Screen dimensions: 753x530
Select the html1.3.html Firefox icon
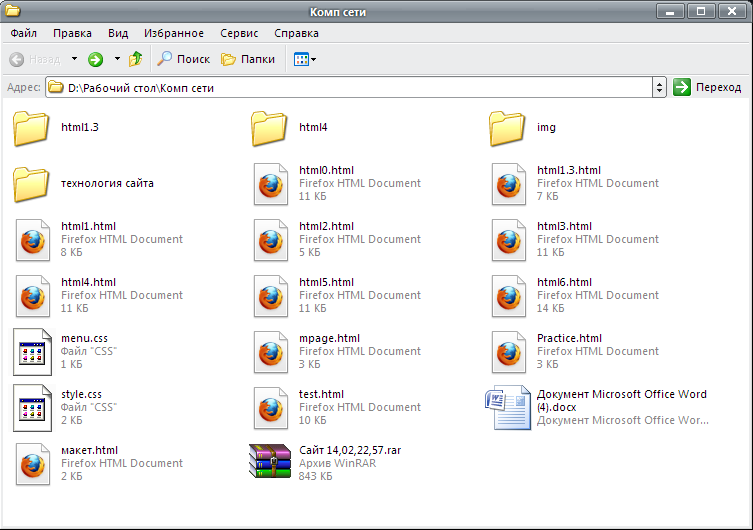pyautogui.click(x=509, y=184)
